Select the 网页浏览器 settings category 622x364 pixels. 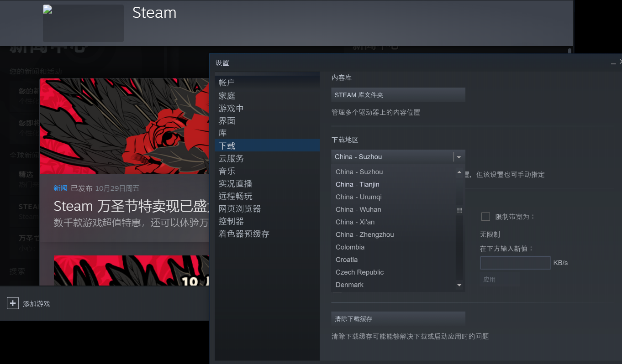click(267, 208)
